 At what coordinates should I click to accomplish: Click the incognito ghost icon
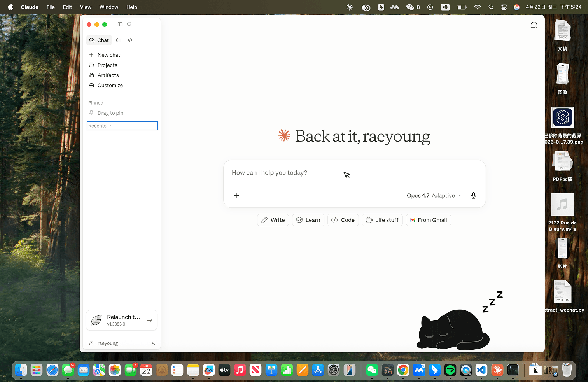coord(534,25)
